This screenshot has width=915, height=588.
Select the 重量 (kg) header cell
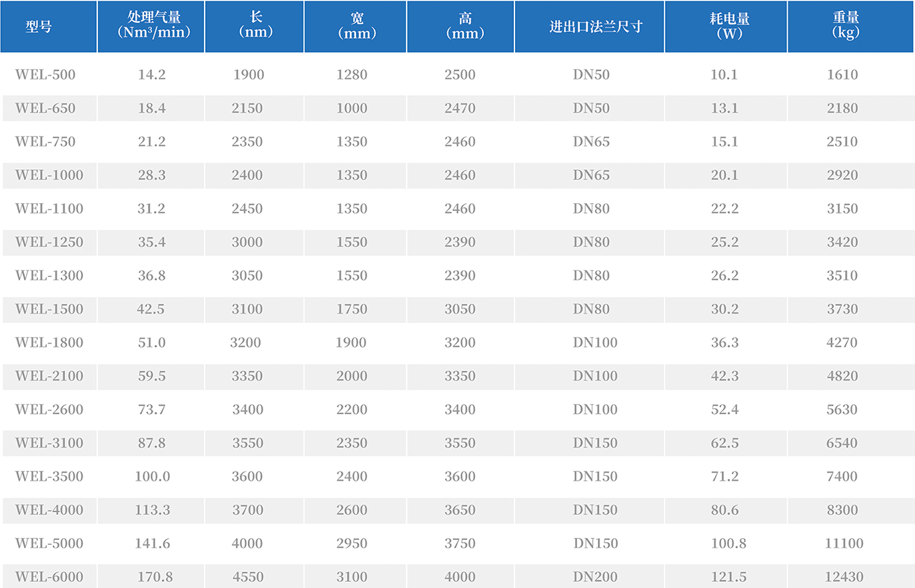[x=845, y=25]
